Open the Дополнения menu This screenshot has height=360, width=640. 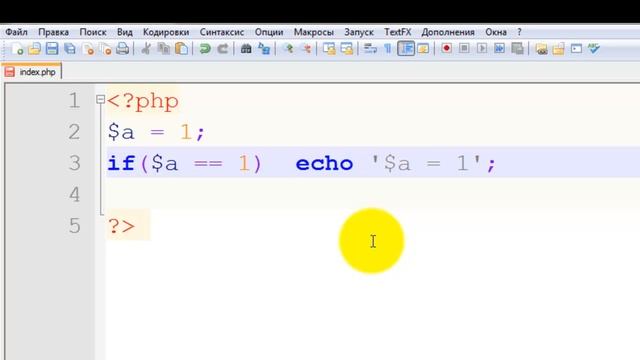click(448, 32)
